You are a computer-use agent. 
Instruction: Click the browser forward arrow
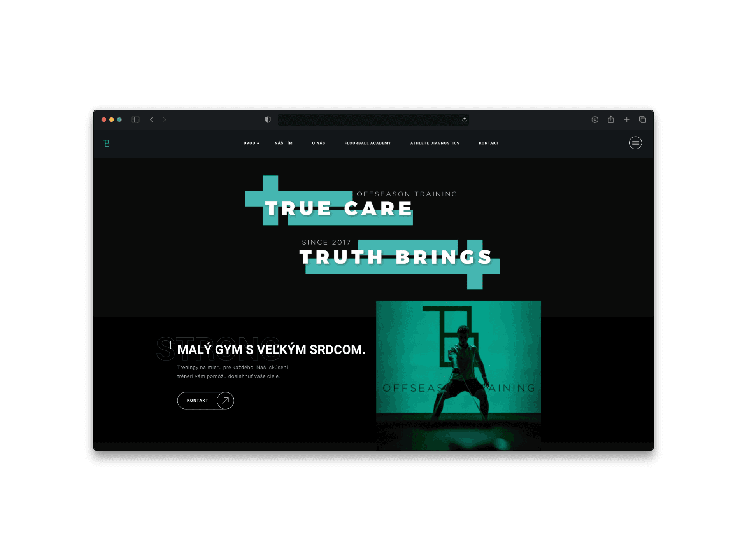(164, 120)
